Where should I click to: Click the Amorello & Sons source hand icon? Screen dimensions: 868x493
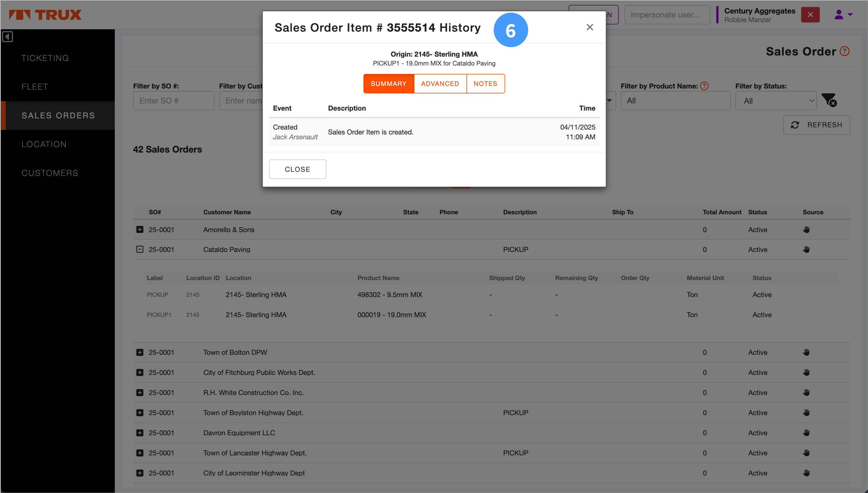806,230
